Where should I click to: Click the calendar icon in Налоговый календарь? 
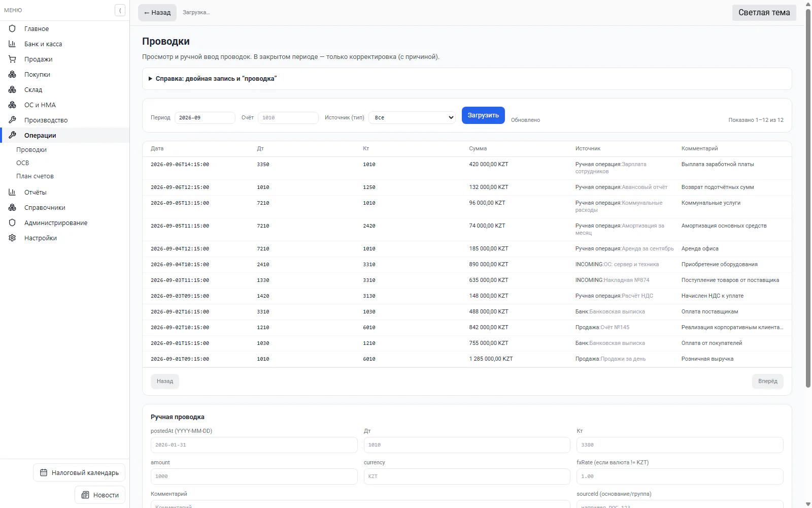pos(44,472)
